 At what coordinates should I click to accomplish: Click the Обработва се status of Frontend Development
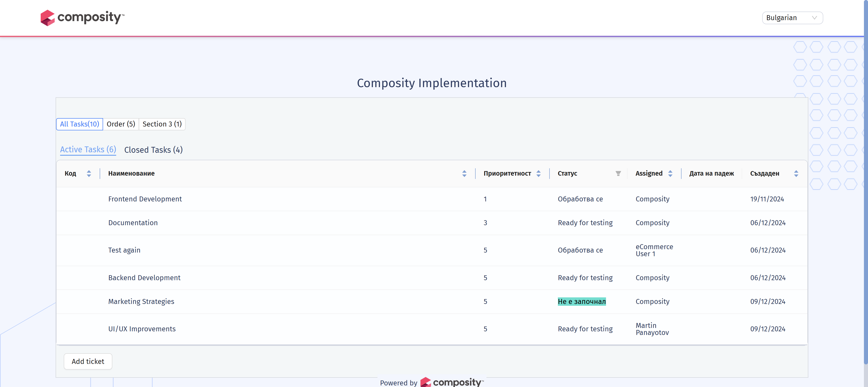pos(580,199)
